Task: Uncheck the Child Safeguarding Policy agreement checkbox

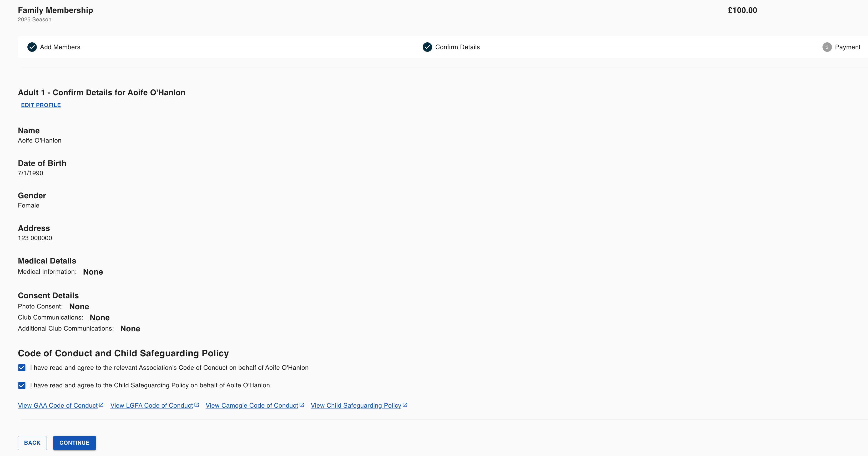Action: 22,385
